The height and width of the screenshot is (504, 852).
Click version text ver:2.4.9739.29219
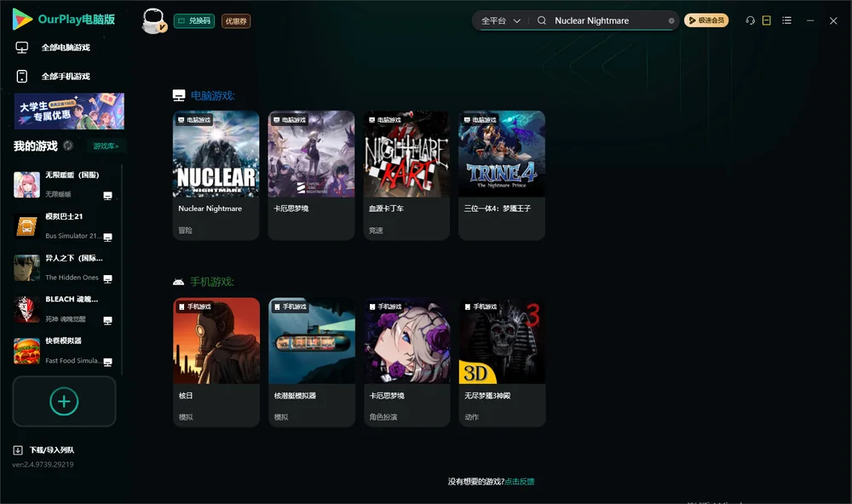click(x=43, y=464)
